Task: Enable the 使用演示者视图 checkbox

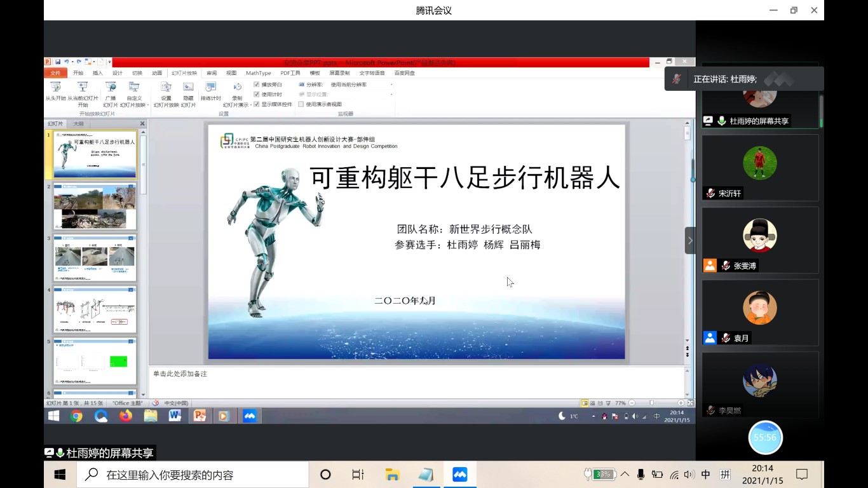Action: point(301,104)
